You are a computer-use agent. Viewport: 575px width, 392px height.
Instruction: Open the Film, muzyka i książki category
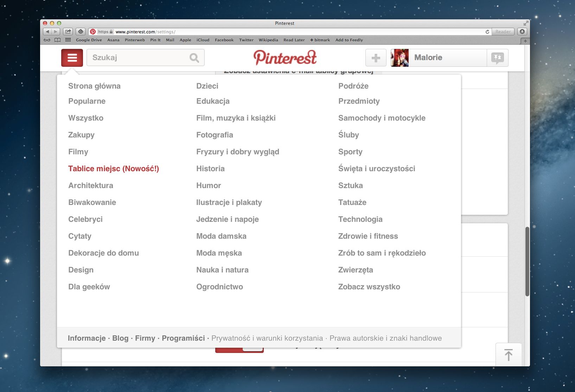click(236, 118)
